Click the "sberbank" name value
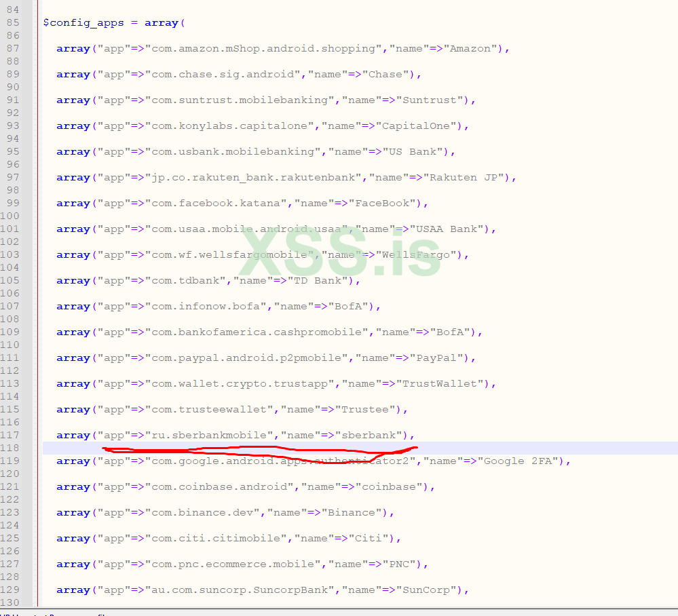Image resolution: width=678 pixels, height=616 pixels. pyautogui.click(x=369, y=435)
